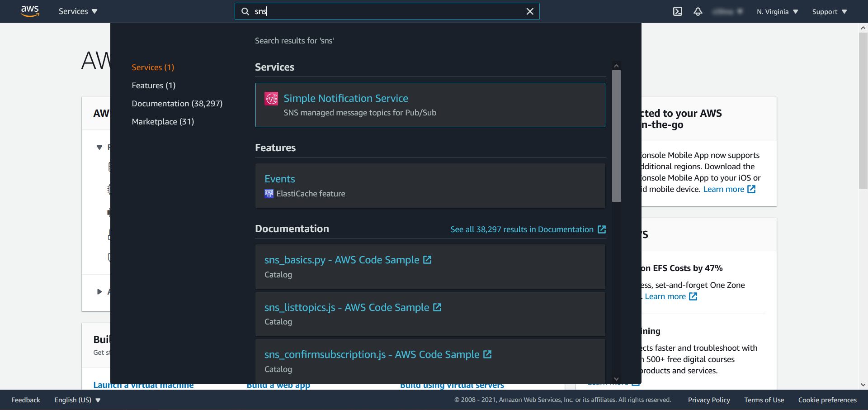Open the Services dropdown menu
The height and width of the screenshot is (410, 868).
point(78,11)
